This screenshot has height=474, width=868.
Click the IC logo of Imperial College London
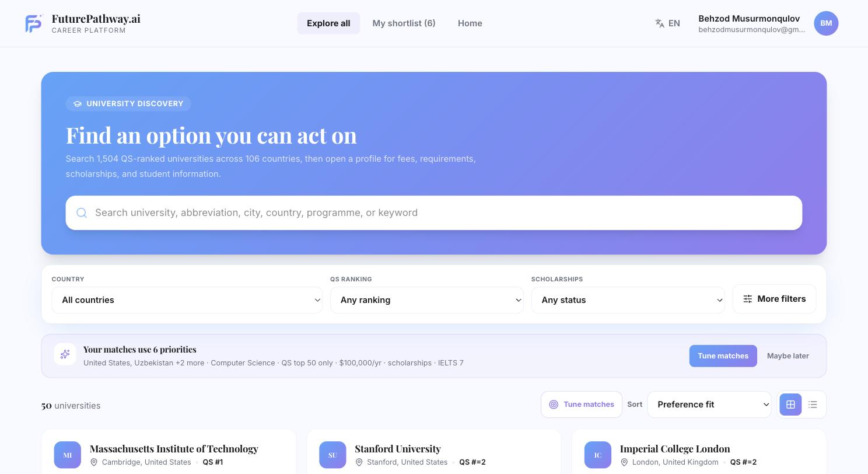[x=598, y=455]
